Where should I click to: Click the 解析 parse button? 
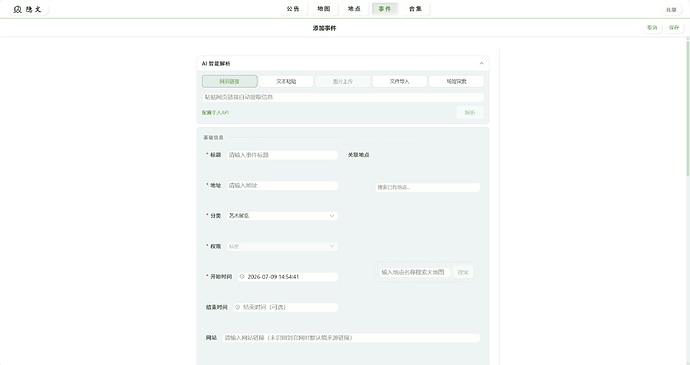click(470, 113)
